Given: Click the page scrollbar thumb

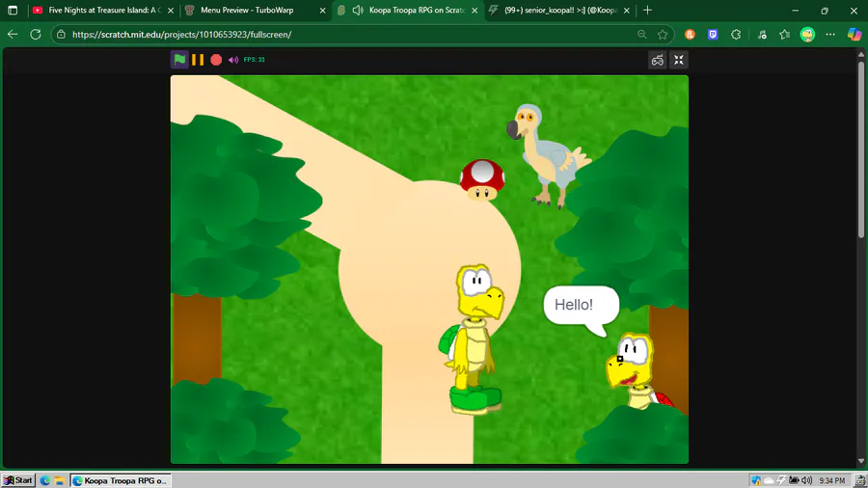Looking at the screenshot, I should [861, 149].
